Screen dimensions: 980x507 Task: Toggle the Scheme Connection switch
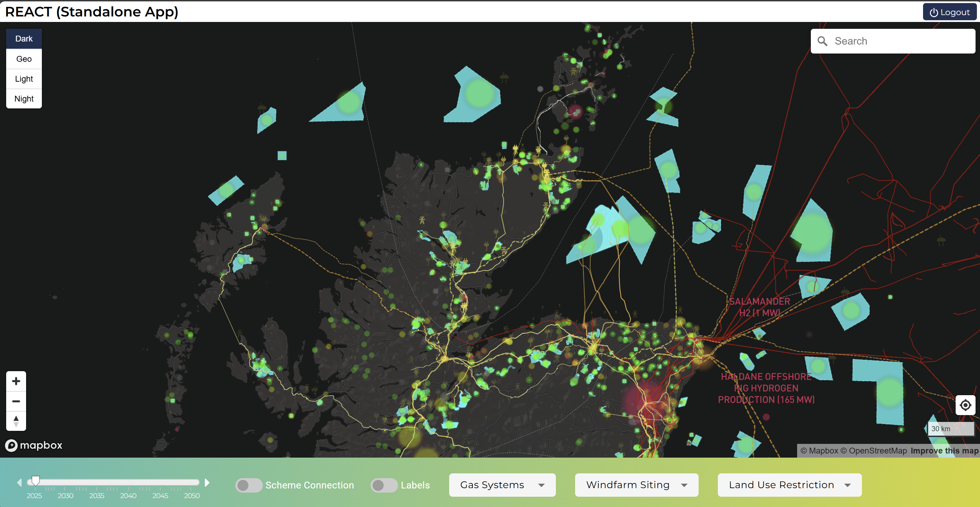[248, 485]
